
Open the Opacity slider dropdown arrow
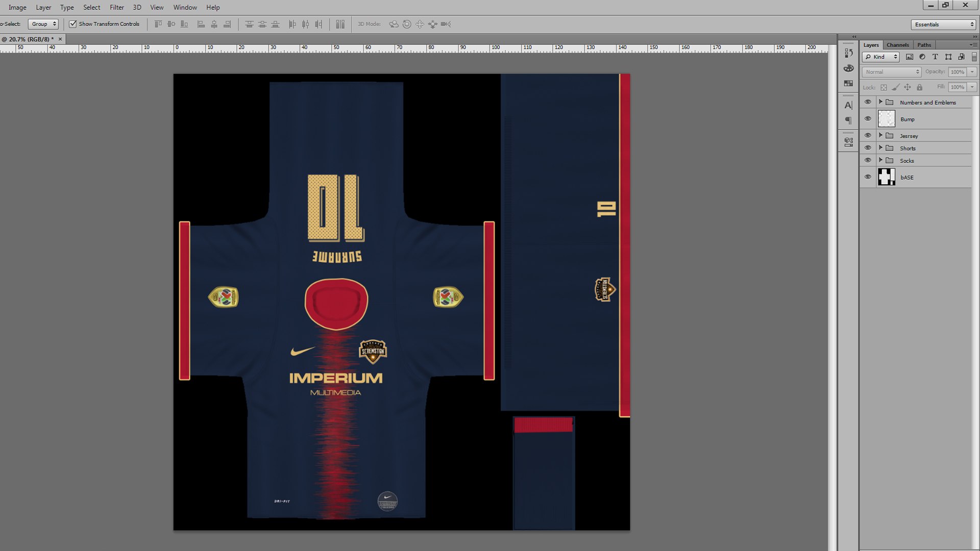(x=972, y=72)
